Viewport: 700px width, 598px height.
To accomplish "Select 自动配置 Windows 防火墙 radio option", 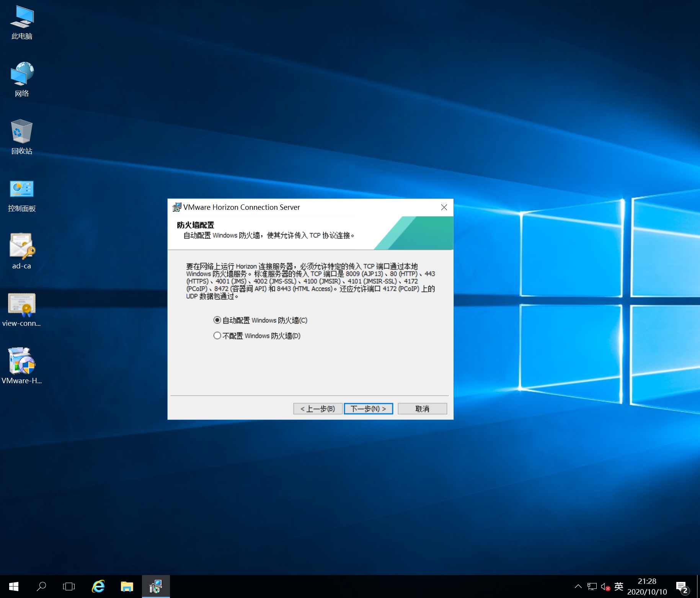I will coord(260,320).
